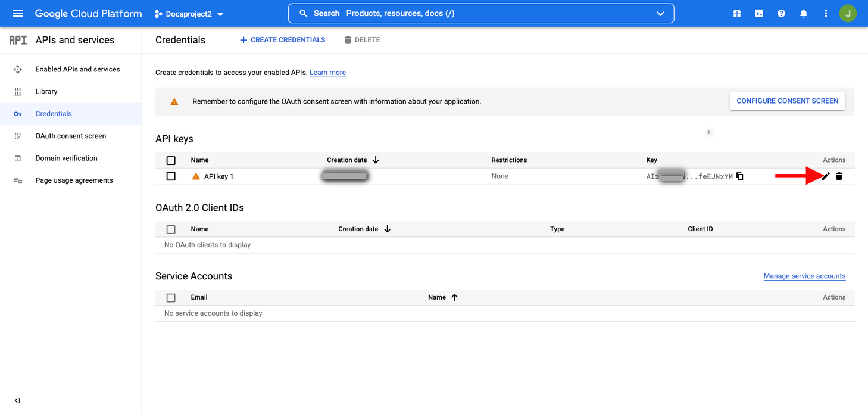Screen dimensions: 868x414
Task: Collapse the left sidebar panel
Action: pyautogui.click(x=17, y=400)
